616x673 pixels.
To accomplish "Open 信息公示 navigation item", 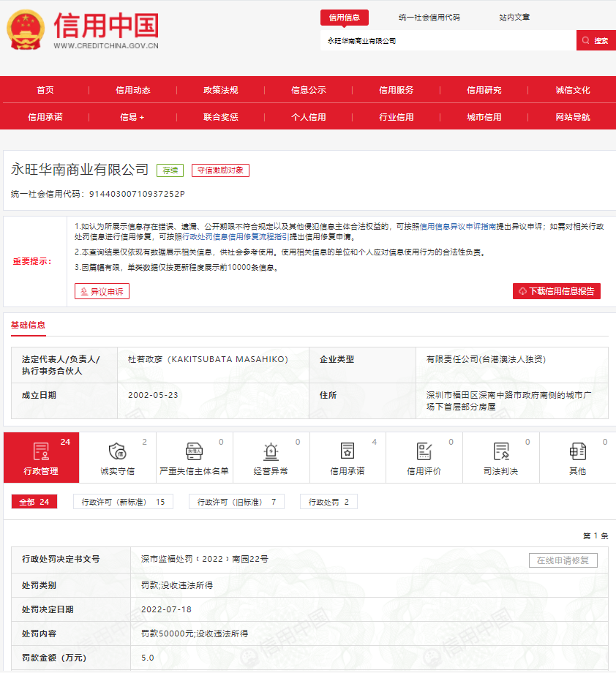I will (309, 90).
